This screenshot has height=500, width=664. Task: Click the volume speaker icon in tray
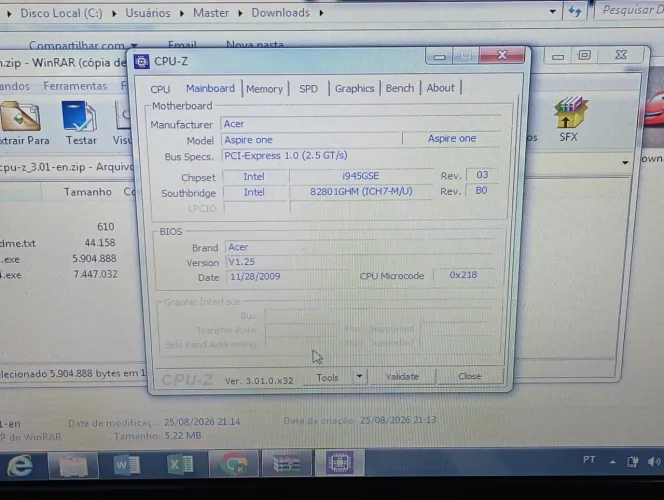[654, 461]
